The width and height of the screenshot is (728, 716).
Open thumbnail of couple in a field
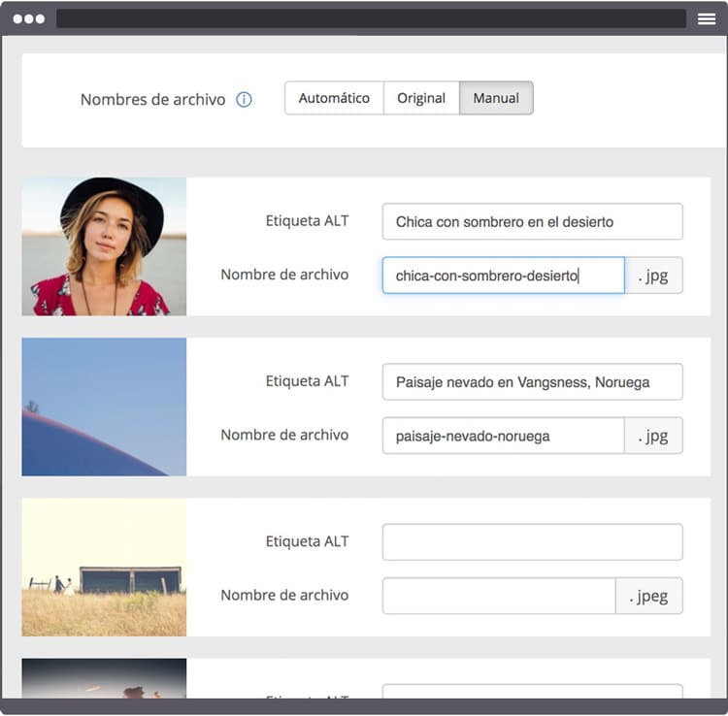pos(104,567)
